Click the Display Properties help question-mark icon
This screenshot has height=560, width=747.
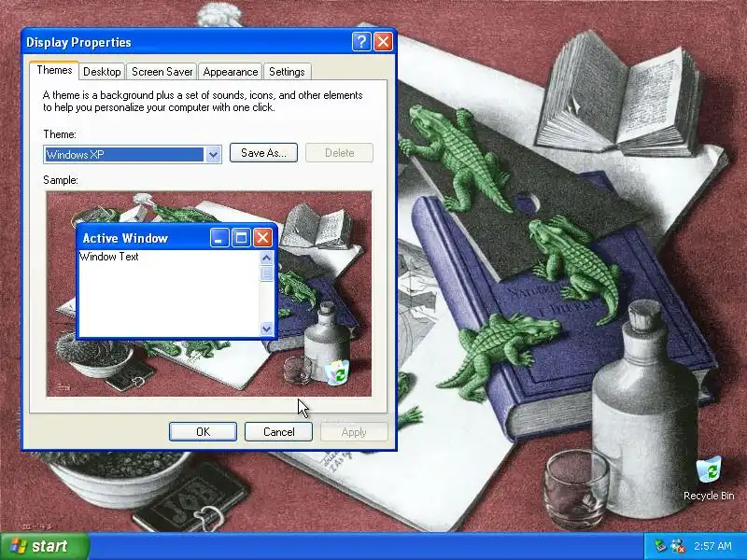coord(361,42)
